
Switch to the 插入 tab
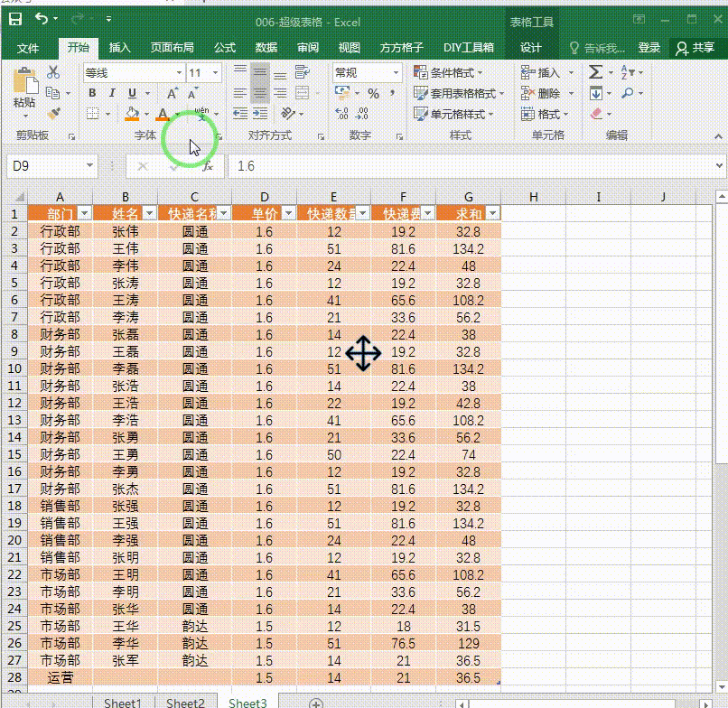(120, 48)
